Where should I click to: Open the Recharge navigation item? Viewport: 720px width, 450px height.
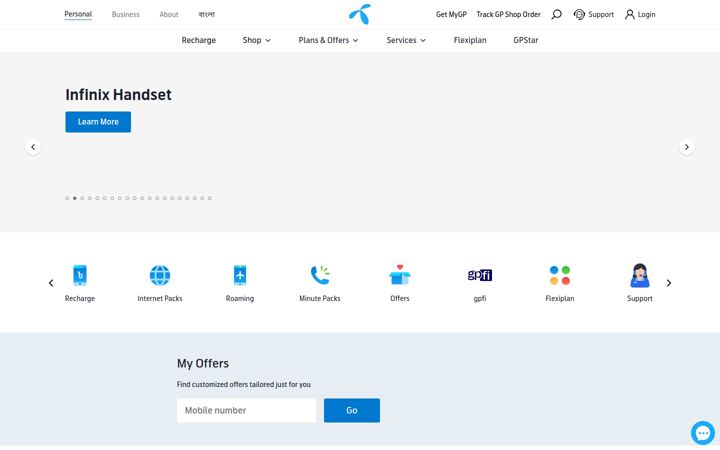tap(199, 40)
